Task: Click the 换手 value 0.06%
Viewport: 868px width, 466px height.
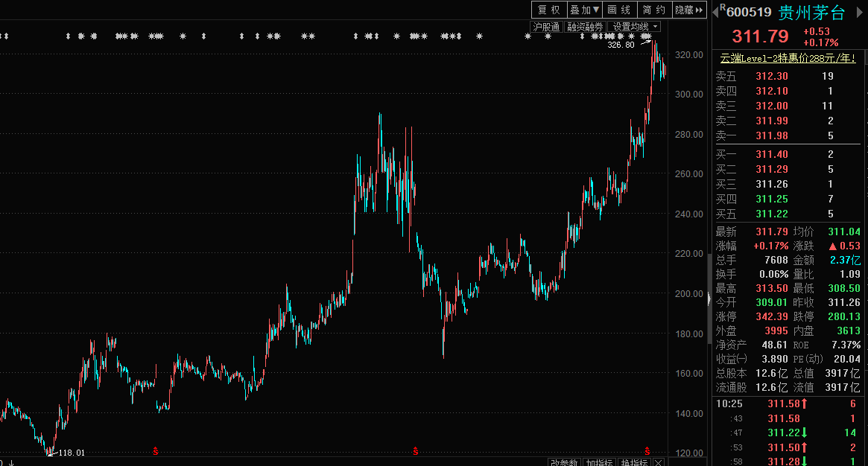Action: tap(773, 274)
